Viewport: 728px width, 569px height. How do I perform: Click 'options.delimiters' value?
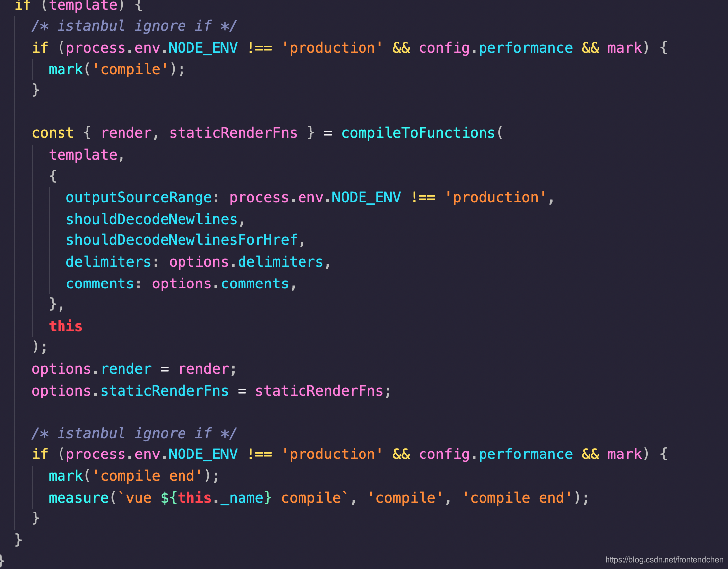point(246,262)
